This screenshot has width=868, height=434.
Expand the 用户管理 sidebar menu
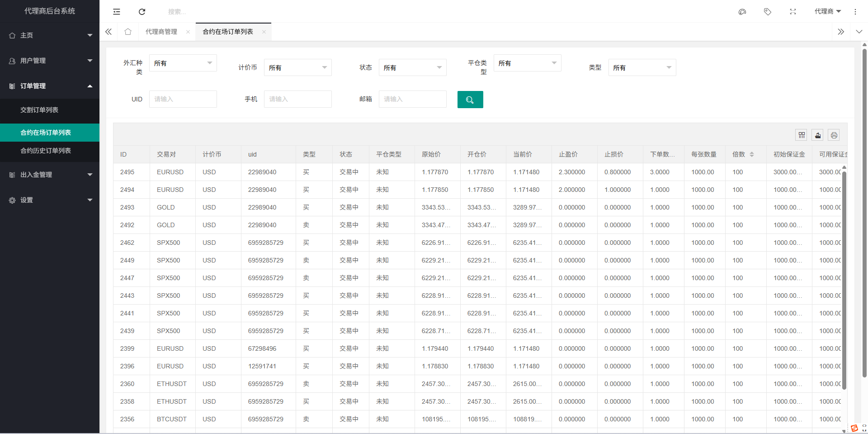coord(50,61)
